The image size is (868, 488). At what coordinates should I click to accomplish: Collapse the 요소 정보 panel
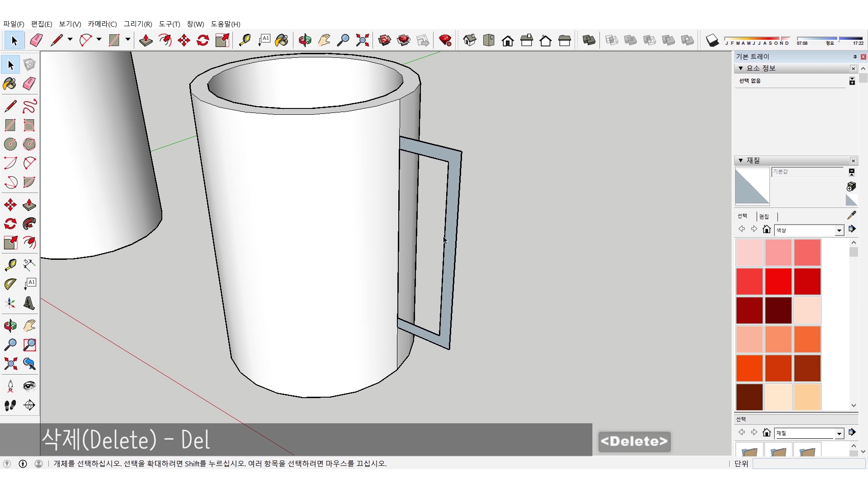point(741,68)
